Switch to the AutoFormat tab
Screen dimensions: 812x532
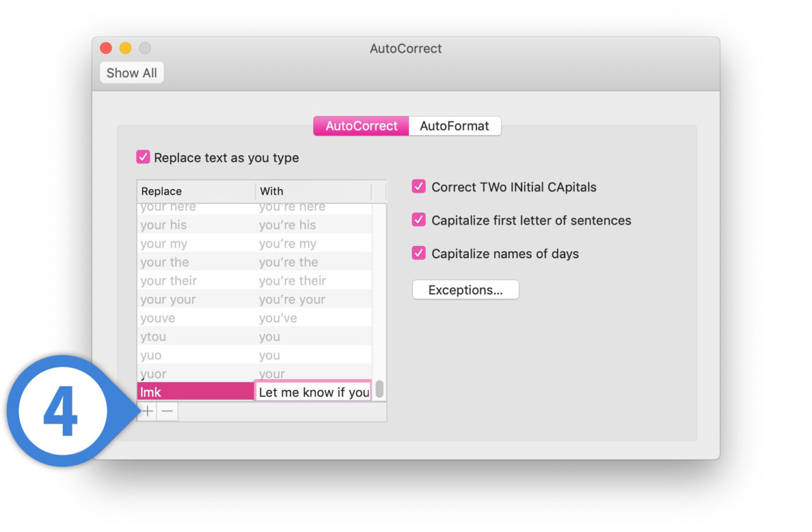tap(454, 126)
